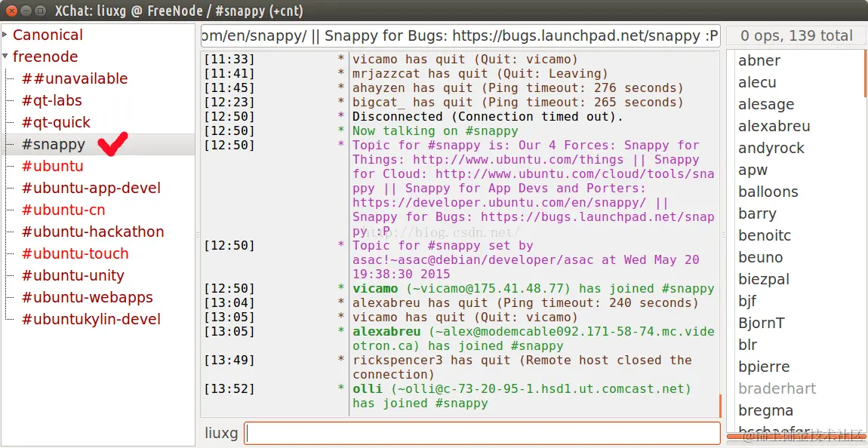The image size is (868, 448).
Task: Focus the message input box
Action: coord(482,432)
